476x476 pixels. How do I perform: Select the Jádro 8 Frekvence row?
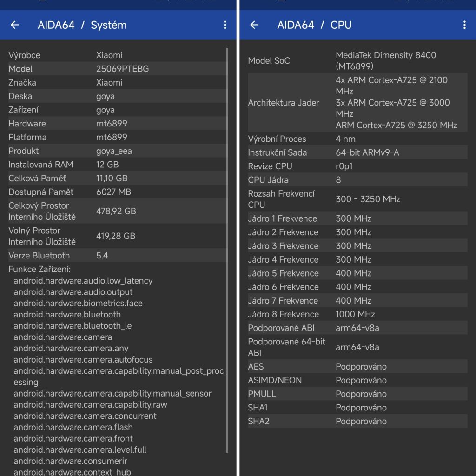pos(357,314)
